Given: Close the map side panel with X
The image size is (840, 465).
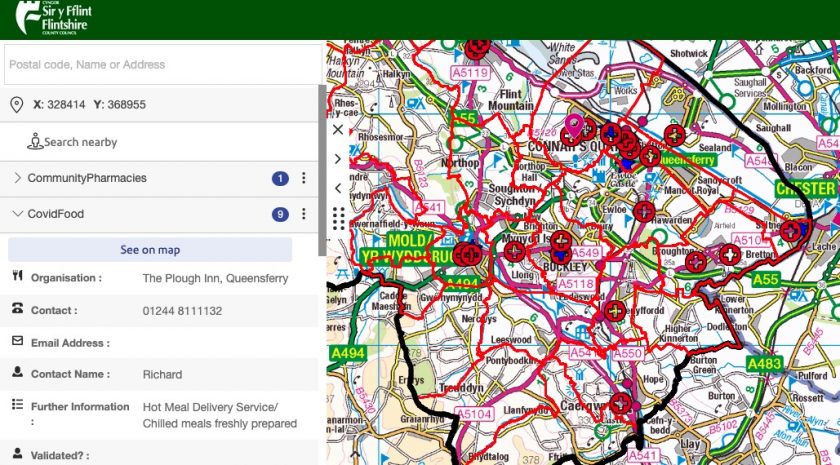Looking at the screenshot, I should pos(338,130).
